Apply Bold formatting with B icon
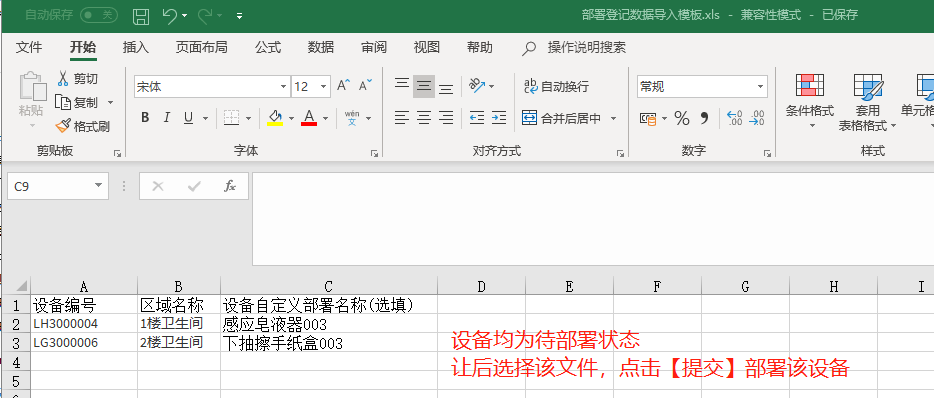Image resolution: width=934 pixels, height=398 pixels. [x=145, y=118]
